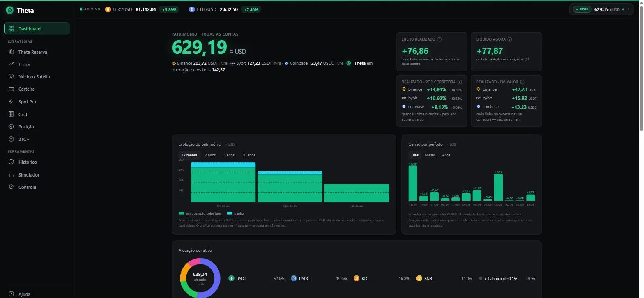Click the 18/09 gain bar (+10,84)

pyautogui.click(x=413, y=183)
